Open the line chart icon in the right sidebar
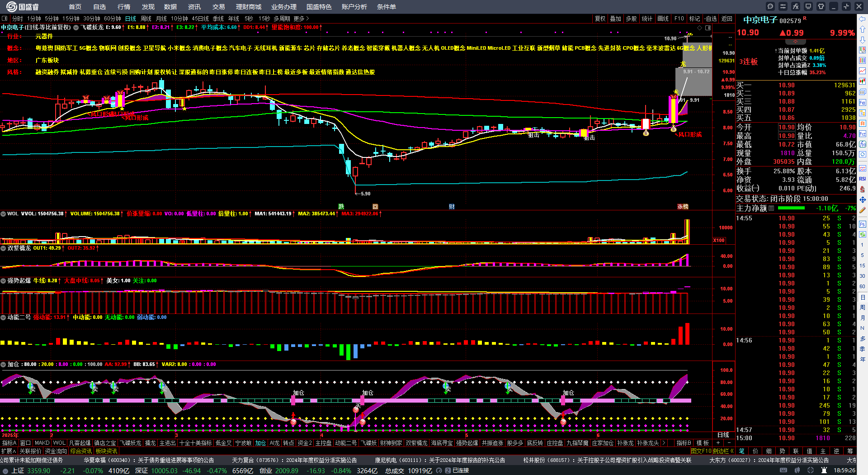The height and width of the screenshot is (475, 868). pyautogui.click(x=863, y=71)
